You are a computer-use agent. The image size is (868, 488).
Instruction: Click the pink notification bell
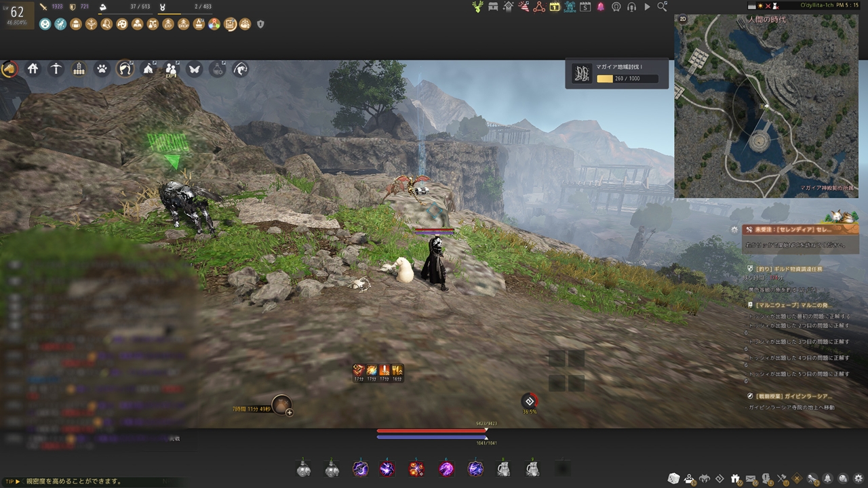[601, 7]
